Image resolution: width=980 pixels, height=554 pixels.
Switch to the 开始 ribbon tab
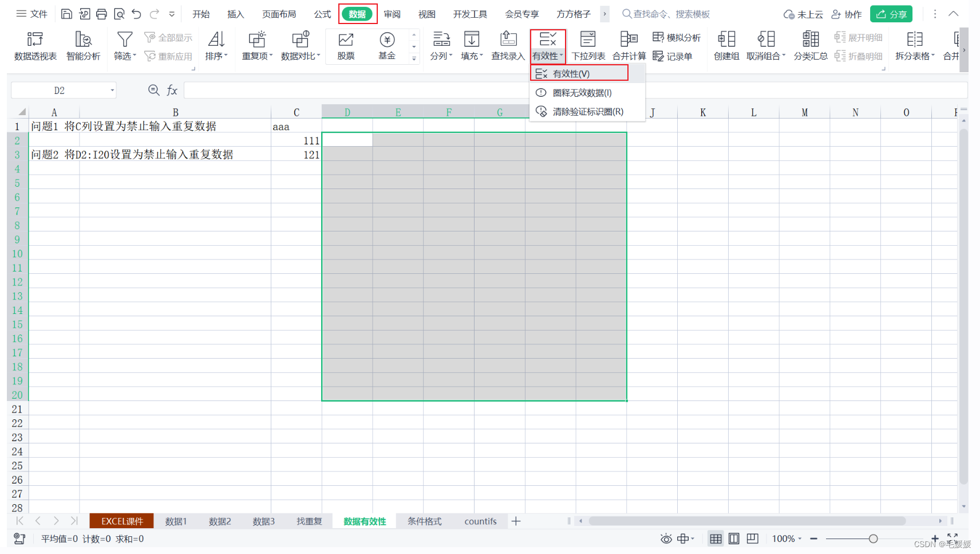201,14
